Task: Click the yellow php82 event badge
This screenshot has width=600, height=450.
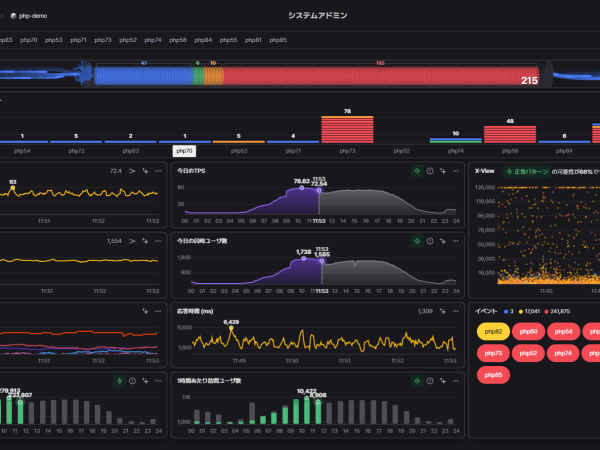Action: point(493,331)
